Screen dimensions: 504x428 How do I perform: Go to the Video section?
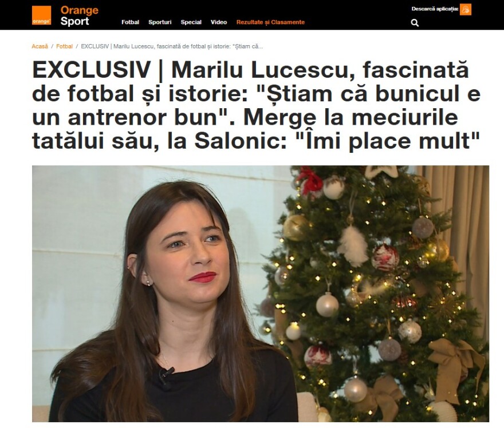(219, 22)
